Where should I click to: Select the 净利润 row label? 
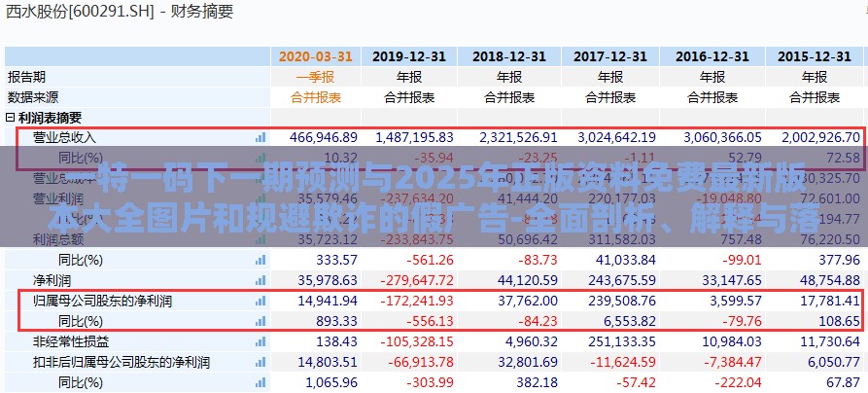click(52, 280)
